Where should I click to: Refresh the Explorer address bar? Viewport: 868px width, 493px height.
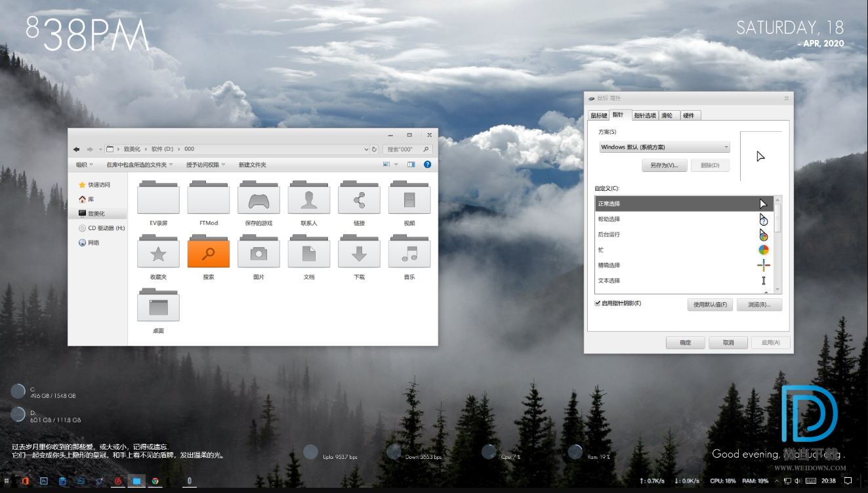point(374,149)
